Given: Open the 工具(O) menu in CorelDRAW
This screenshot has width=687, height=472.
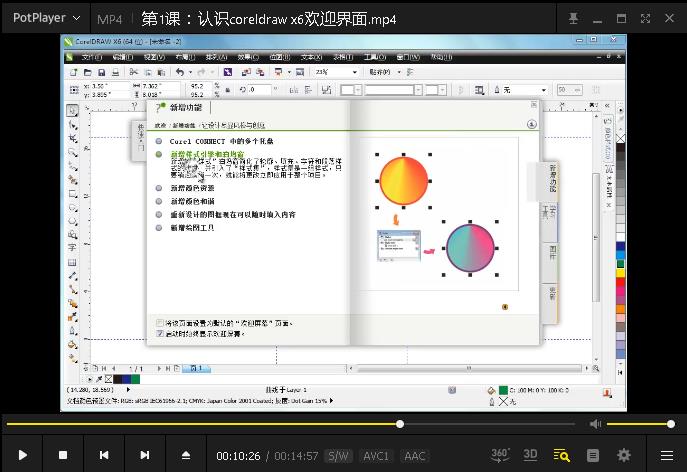Looking at the screenshot, I should pyautogui.click(x=375, y=57).
